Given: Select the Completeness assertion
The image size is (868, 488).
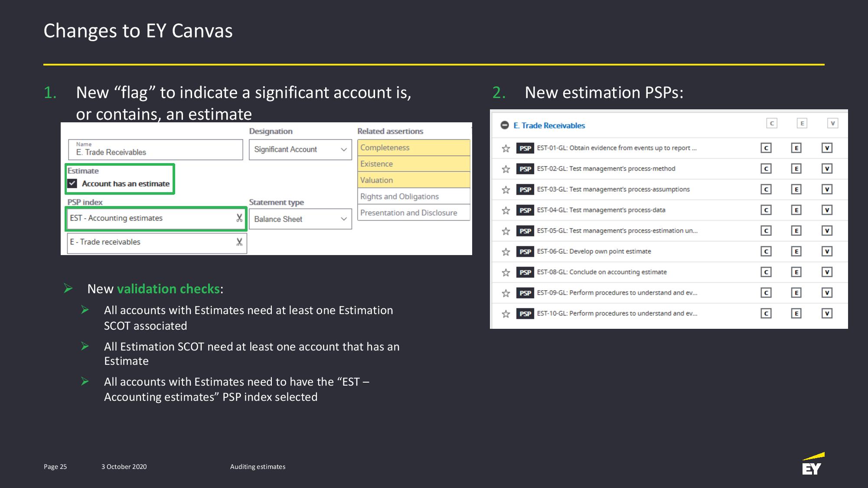Looking at the screenshot, I should (414, 147).
